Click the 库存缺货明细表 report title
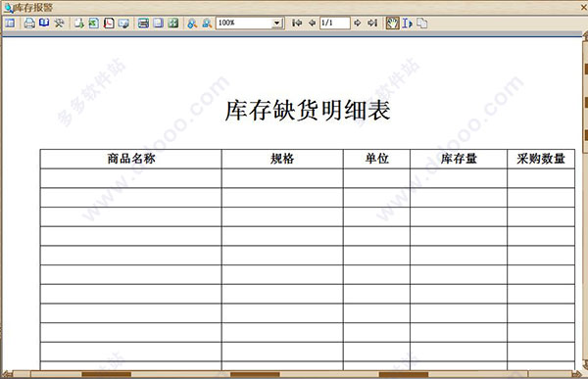The width and height of the screenshot is (588, 379). point(308,111)
